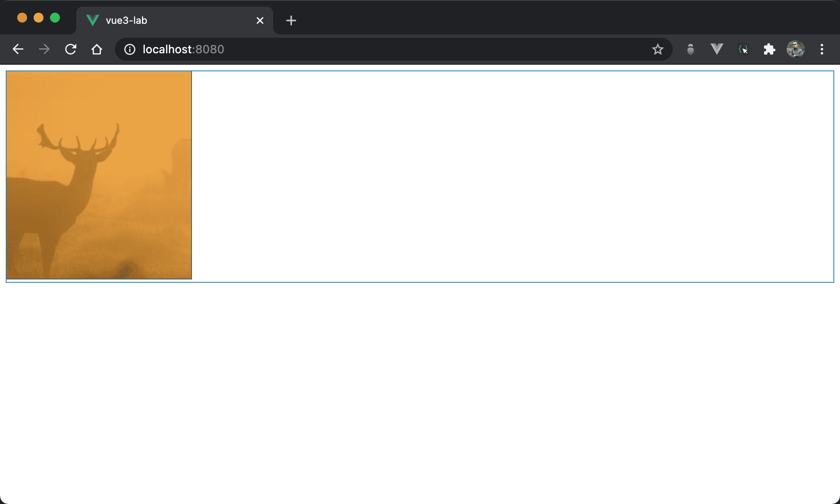Open the Chrome profile avatar
Screen dimensions: 840x504
pos(795,49)
